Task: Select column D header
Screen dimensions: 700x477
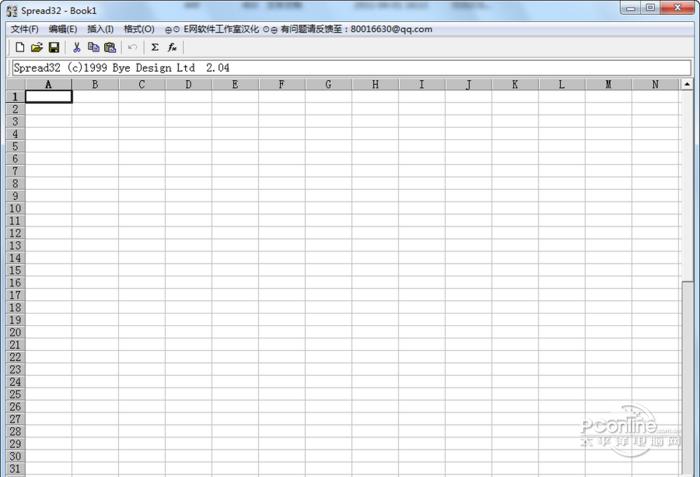Action: tap(188, 84)
